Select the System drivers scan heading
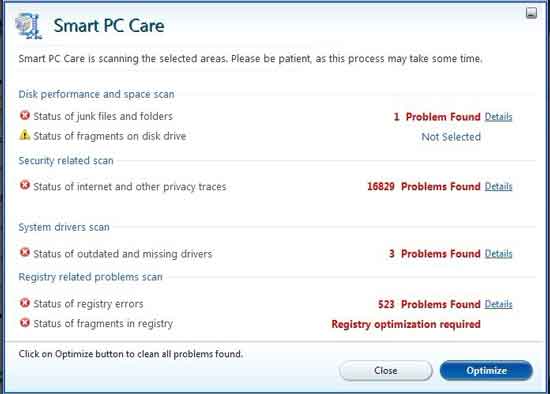 64,227
